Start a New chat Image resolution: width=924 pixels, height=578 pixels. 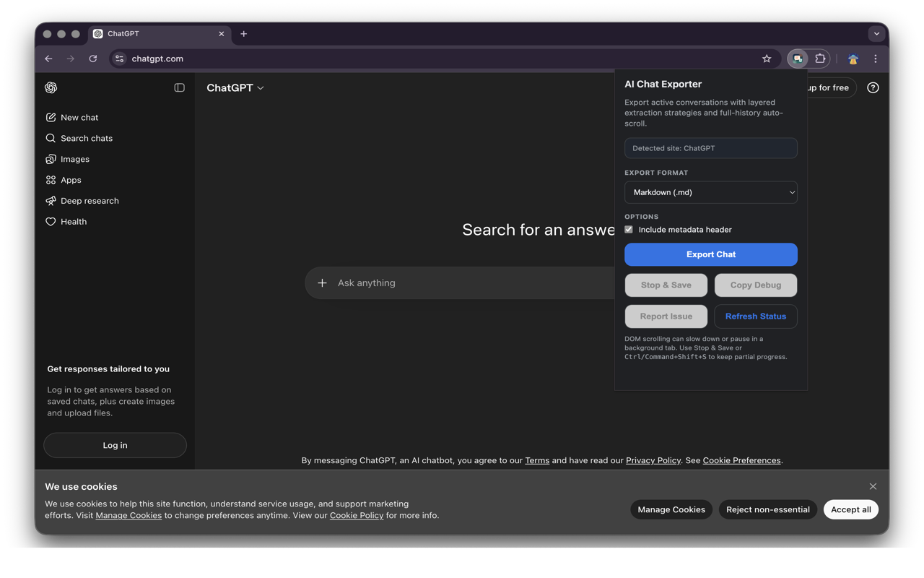pos(115,117)
